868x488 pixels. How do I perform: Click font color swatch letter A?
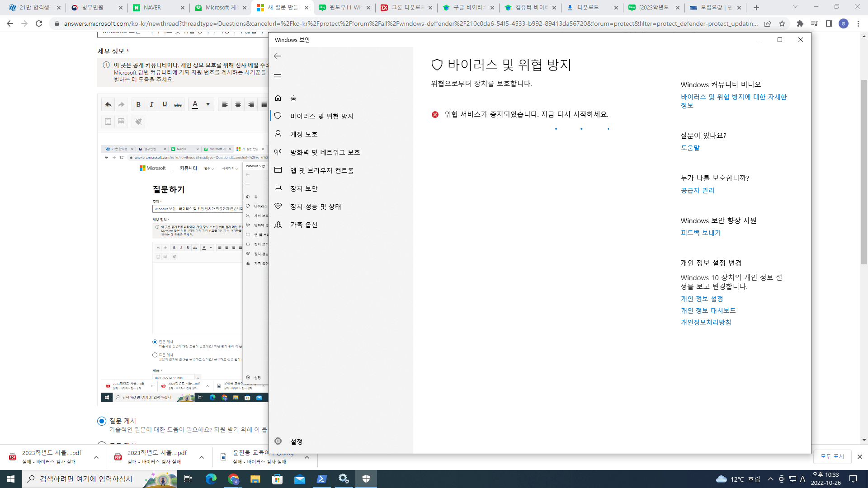coord(195,104)
